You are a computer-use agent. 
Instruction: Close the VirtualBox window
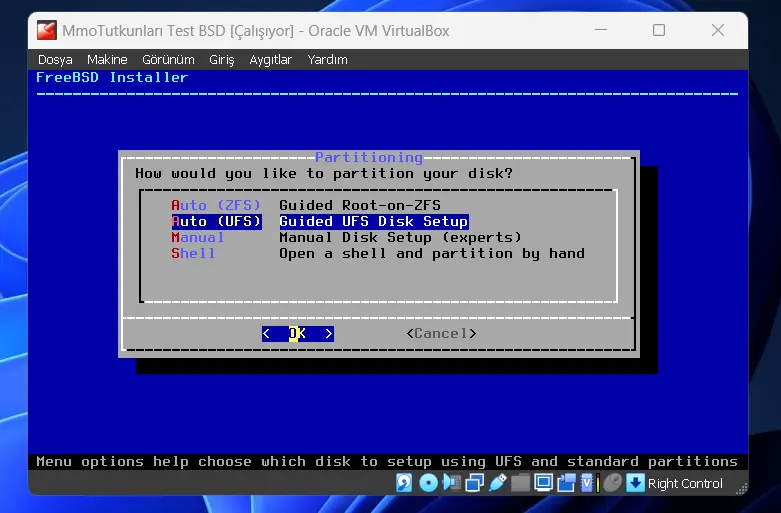(x=718, y=30)
